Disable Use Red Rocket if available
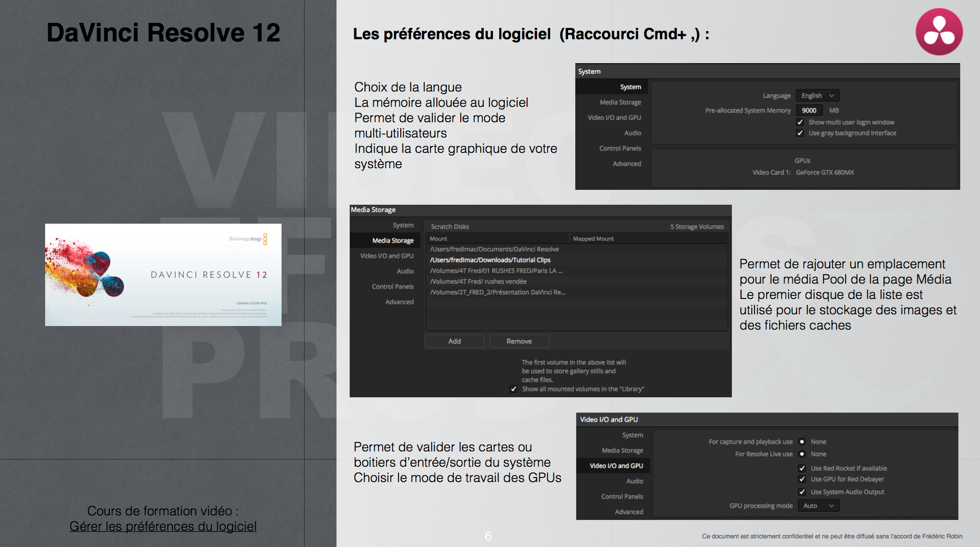Screen dimensions: 980x547 pos(802,468)
